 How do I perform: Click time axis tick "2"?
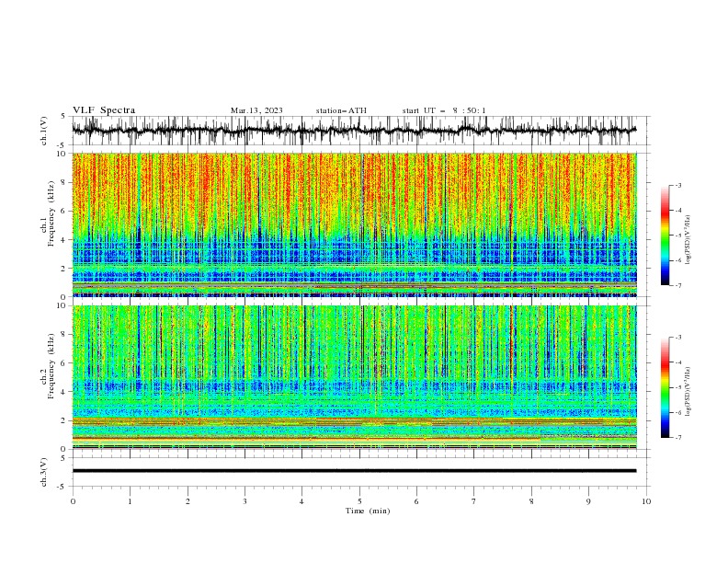pyautogui.click(x=188, y=501)
